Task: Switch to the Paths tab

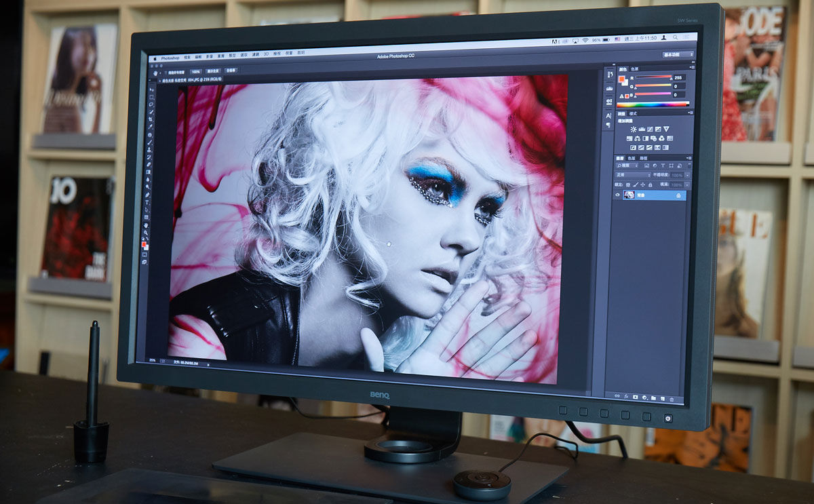Action: pos(644,158)
